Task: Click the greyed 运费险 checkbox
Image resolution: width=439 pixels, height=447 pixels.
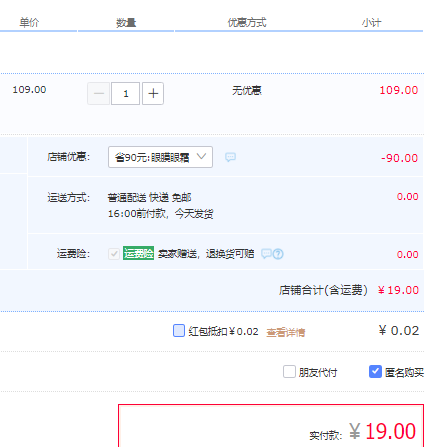Action: click(114, 254)
